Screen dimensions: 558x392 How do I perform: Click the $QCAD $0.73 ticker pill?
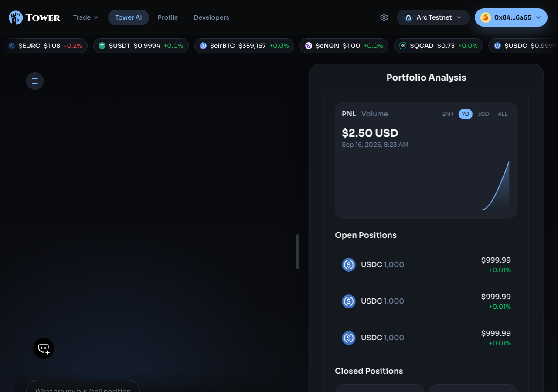[x=438, y=46]
